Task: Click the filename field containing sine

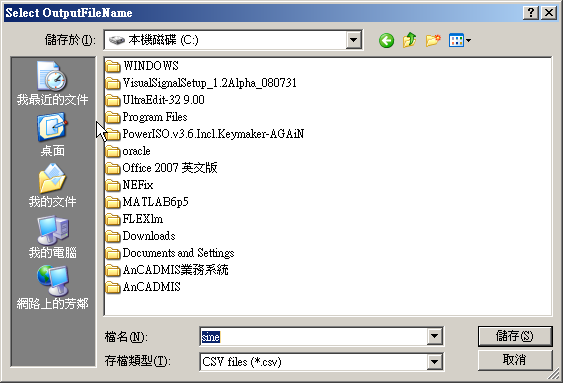Action: pyautogui.click(x=313, y=337)
